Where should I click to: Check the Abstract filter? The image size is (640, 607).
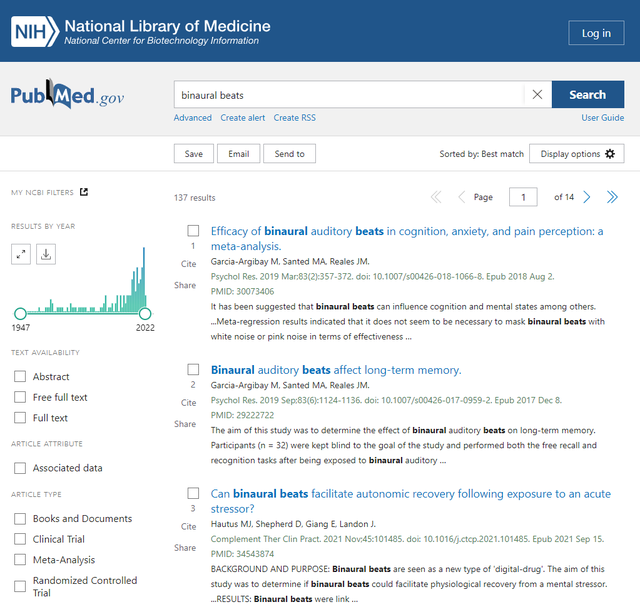click(x=20, y=376)
